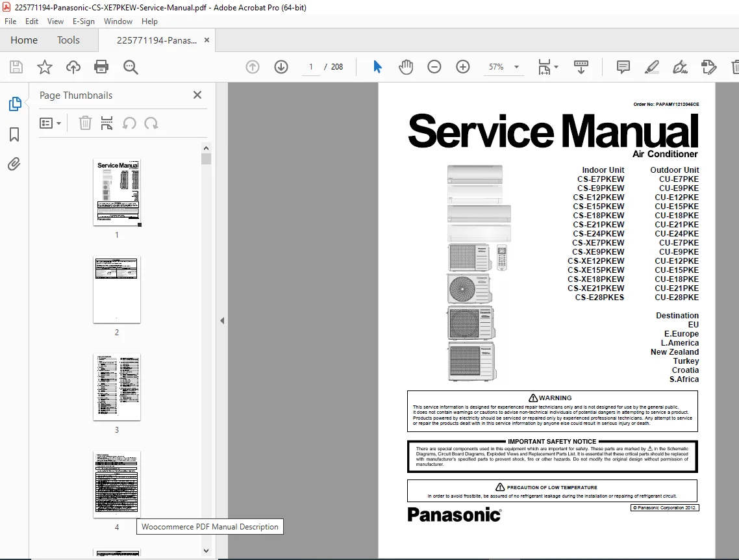This screenshot has width=739, height=560.
Task: Insert a page break with the thumbnails panel icon
Action: [x=107, y=123]
